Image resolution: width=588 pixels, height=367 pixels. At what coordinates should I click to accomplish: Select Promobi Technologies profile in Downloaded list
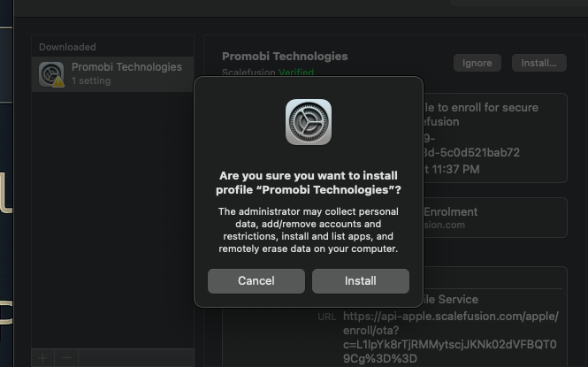click(x=112, y=74)
